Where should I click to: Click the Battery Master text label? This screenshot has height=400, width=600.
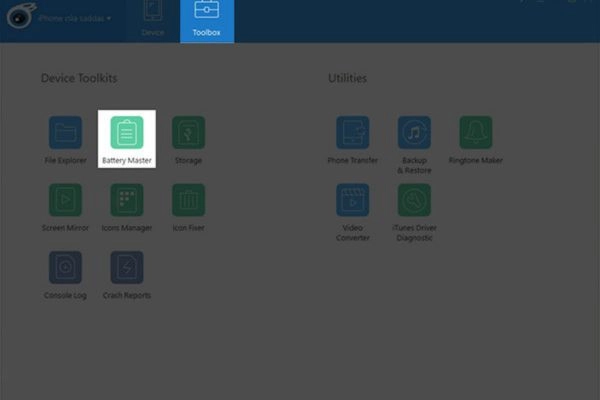point(127,160)
